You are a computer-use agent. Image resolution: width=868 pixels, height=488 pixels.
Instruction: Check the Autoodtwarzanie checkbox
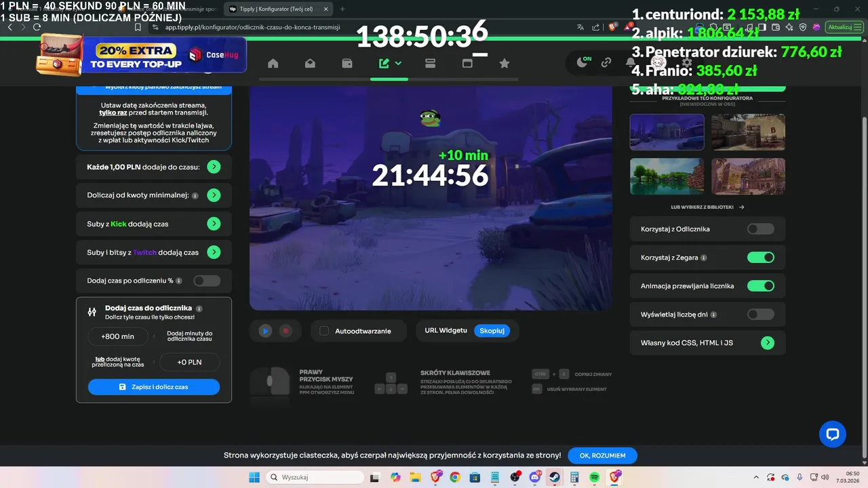(324, 331)
